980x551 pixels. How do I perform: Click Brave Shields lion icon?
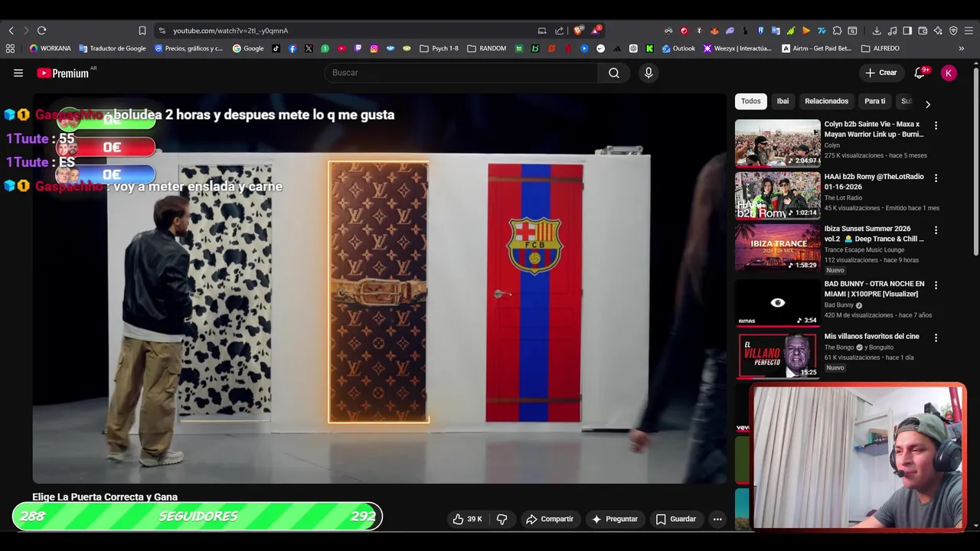(579, 31)
